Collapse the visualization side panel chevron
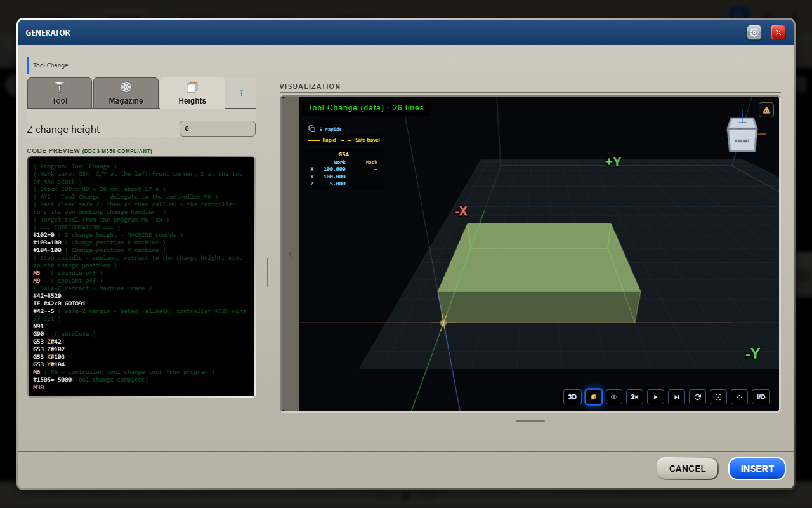The image size is (812, 508). (x=291, y=254)
